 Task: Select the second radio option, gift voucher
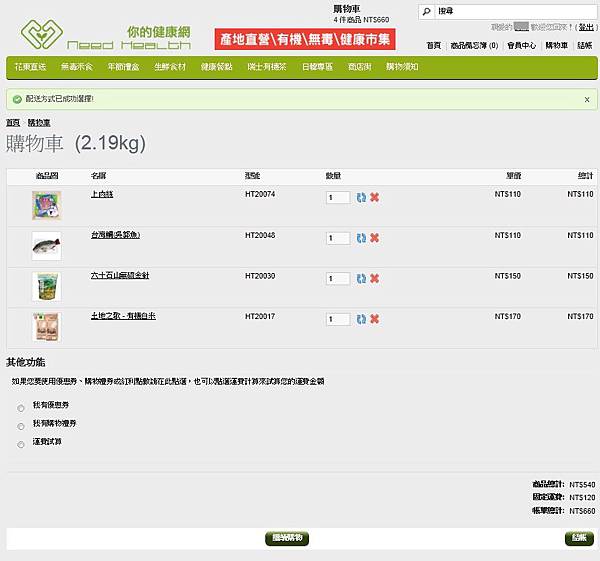[21, 426]
